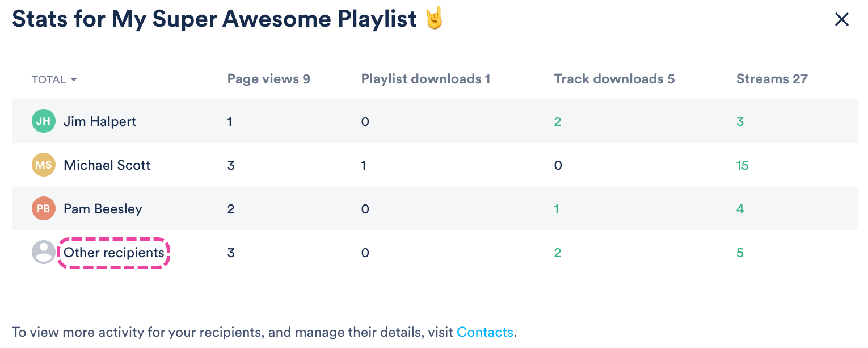Sort by Streams column header
The image size is (868, 348).
pos(772,79)
